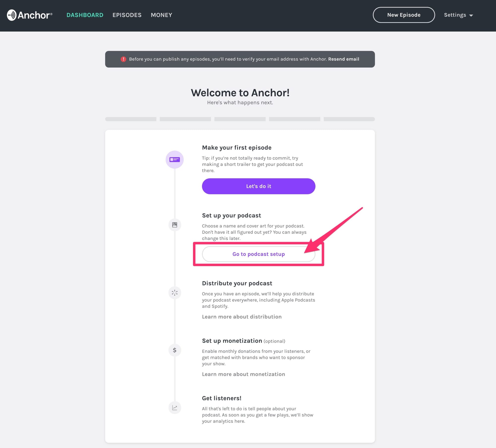The height and width of the screenshot is (448, 496).
Task: Click Resend email in the alert banner
Action: pos(343,59)
